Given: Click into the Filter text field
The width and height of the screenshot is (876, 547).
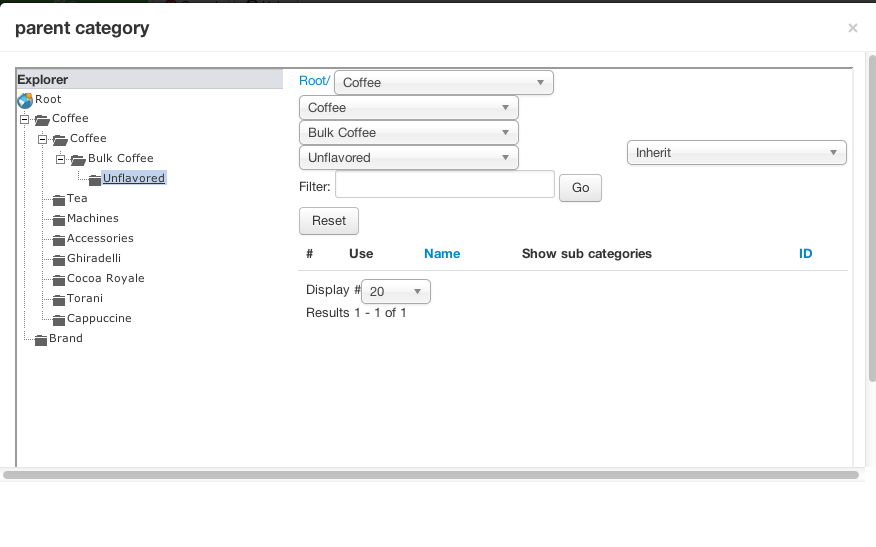Looking at the screenshot, I should click(x=445, y=184).
